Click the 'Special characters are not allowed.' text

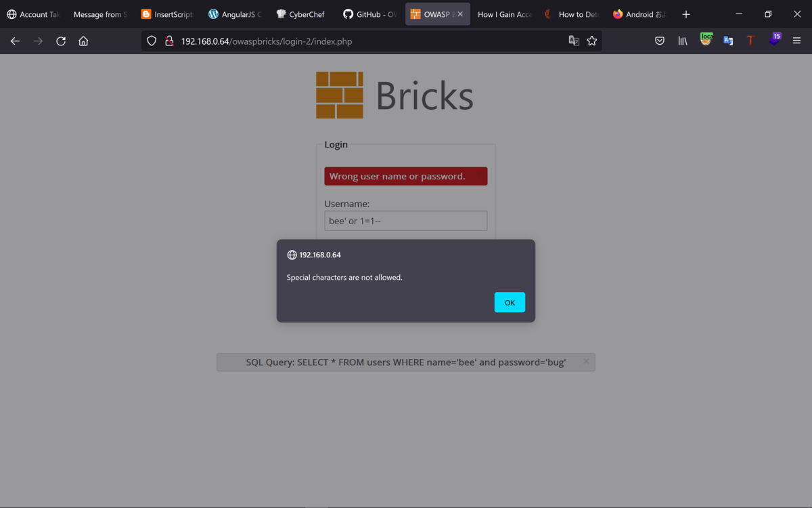pyautogui.click(x=344, y=278)
